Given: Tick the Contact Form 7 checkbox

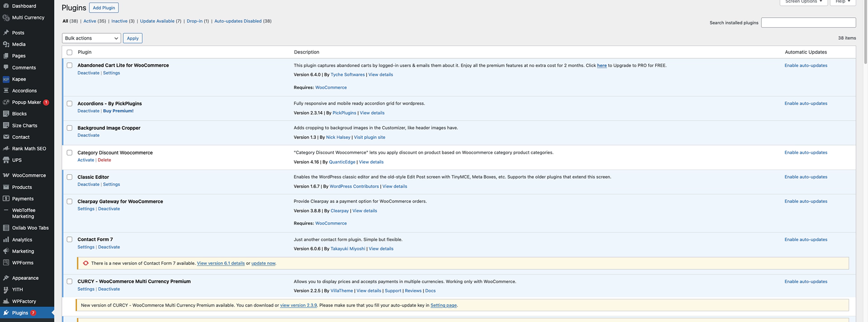Looking at the screenshot, I should [70, 240].
